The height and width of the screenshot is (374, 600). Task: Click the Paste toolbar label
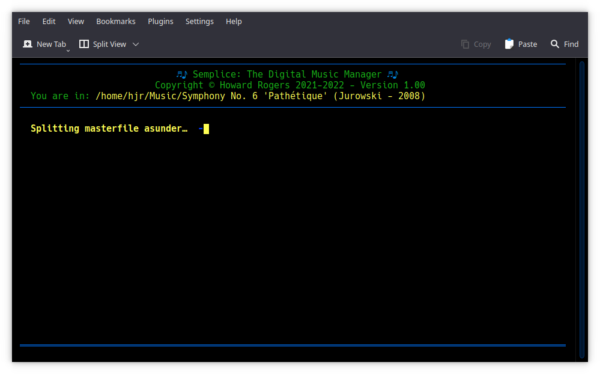(527, 44)
